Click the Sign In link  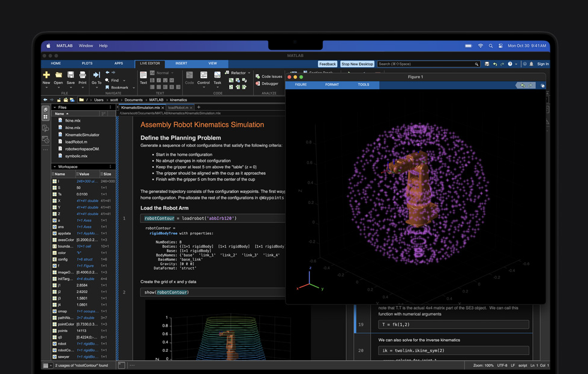click(x=542, y=64)
